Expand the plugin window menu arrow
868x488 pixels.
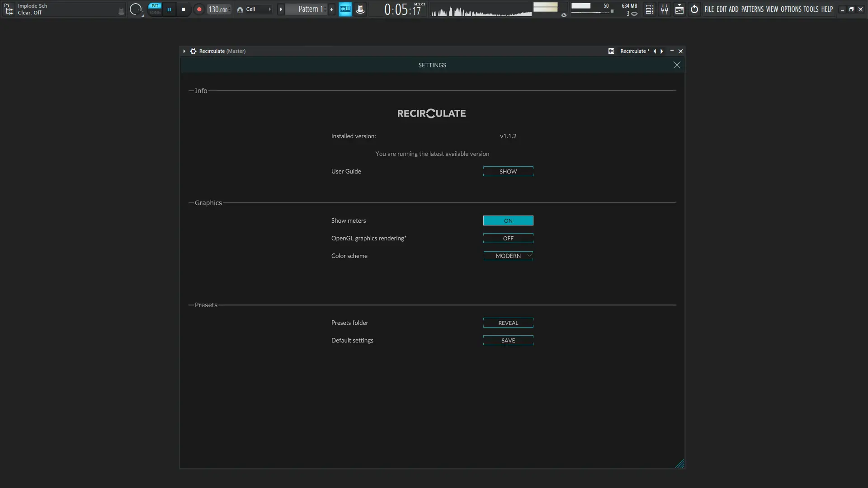(184, 51)
